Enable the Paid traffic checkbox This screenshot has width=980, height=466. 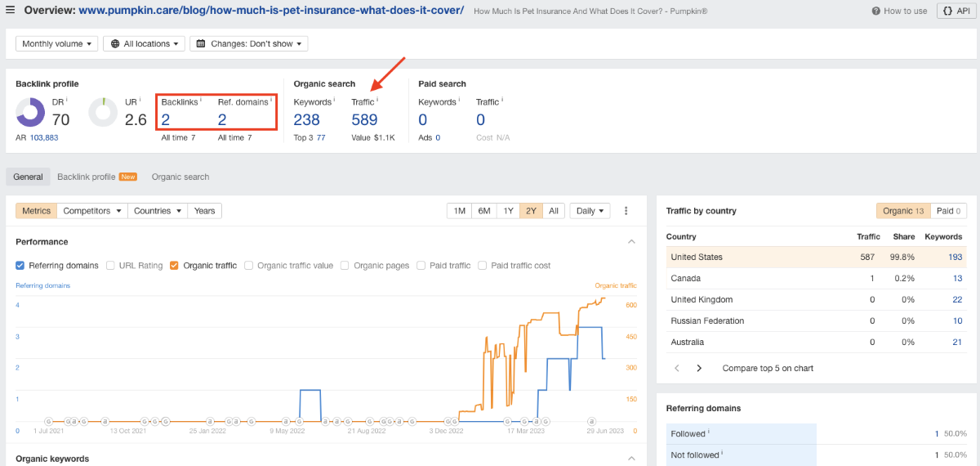(421, 265)
